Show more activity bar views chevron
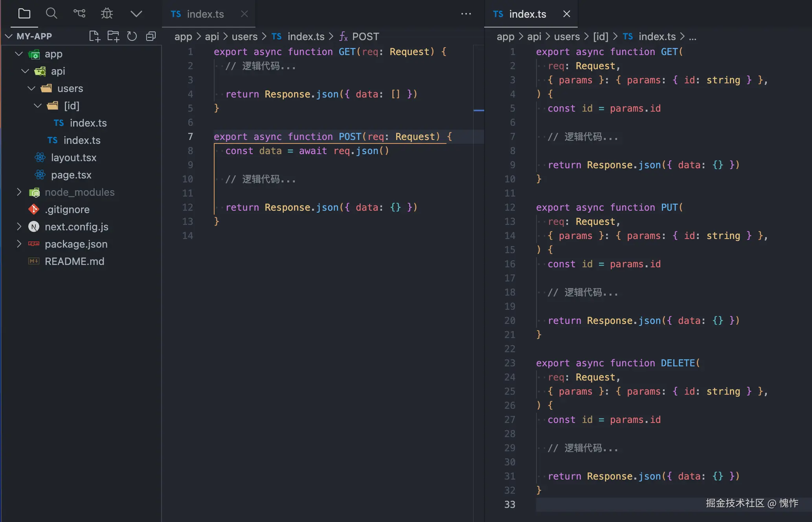The height and width of the screenshot is (522, 812). click(136, 14)
